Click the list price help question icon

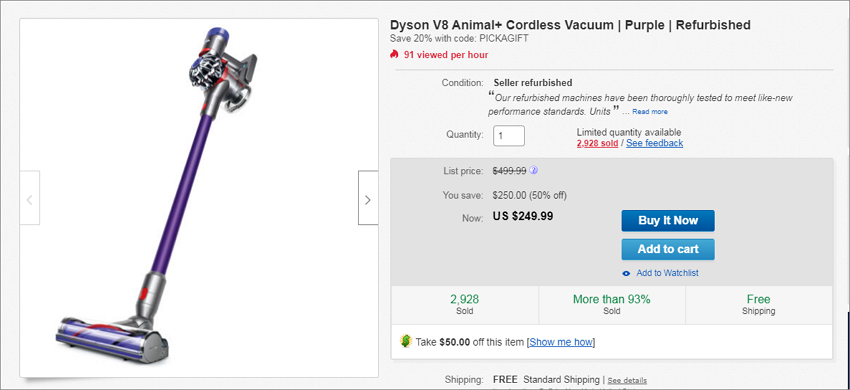[533, 170]
